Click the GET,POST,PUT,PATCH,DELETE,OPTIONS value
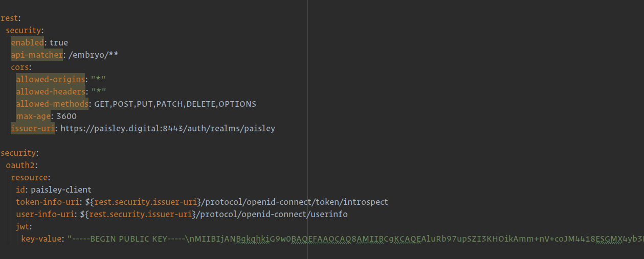This screenshot has height=259, width=644. pos(175,104)
